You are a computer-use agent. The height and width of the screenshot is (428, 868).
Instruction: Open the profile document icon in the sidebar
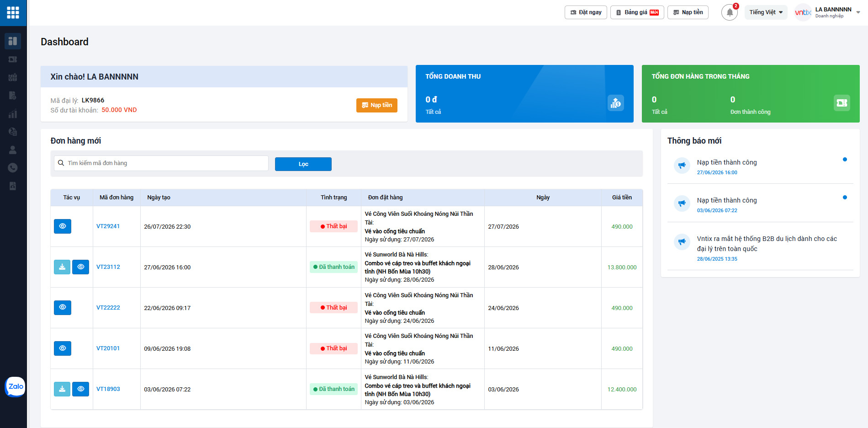click(13, 186)
